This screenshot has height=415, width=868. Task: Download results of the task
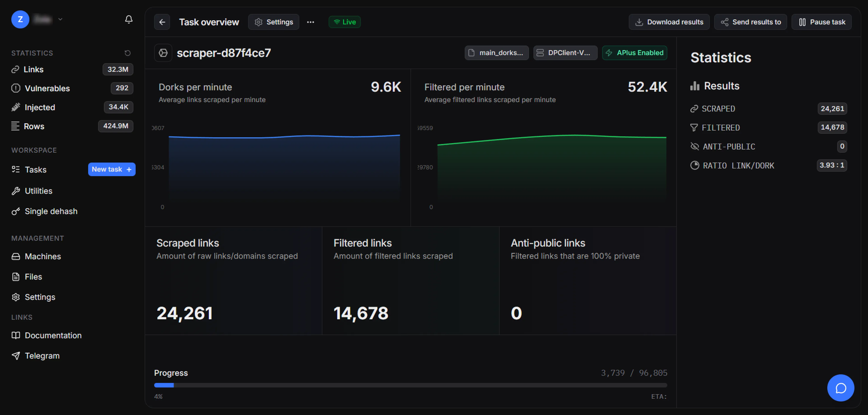tap(669, 22)
